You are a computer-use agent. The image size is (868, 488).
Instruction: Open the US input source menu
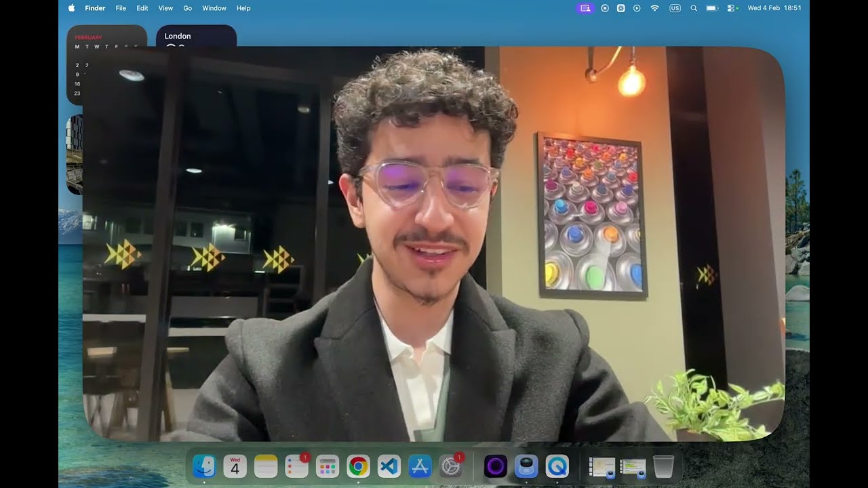pyautogui.click(x=675, y=8)
